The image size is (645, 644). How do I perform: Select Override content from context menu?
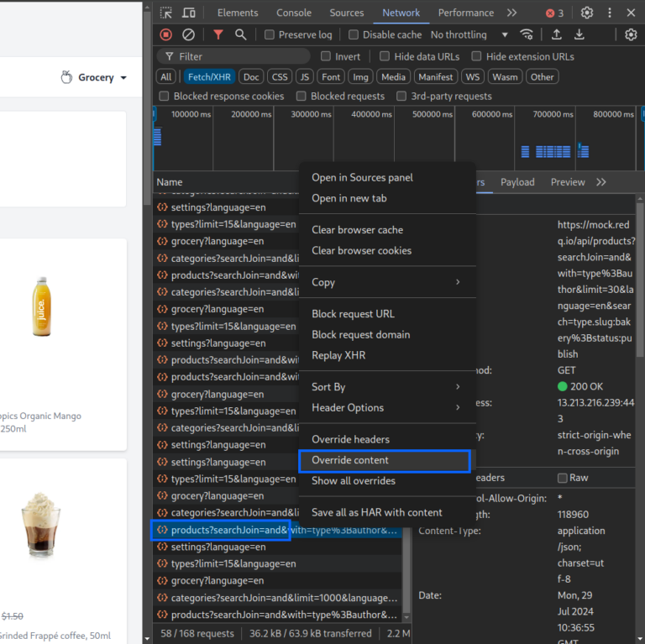pyautogui.click(x=385, y=461)
